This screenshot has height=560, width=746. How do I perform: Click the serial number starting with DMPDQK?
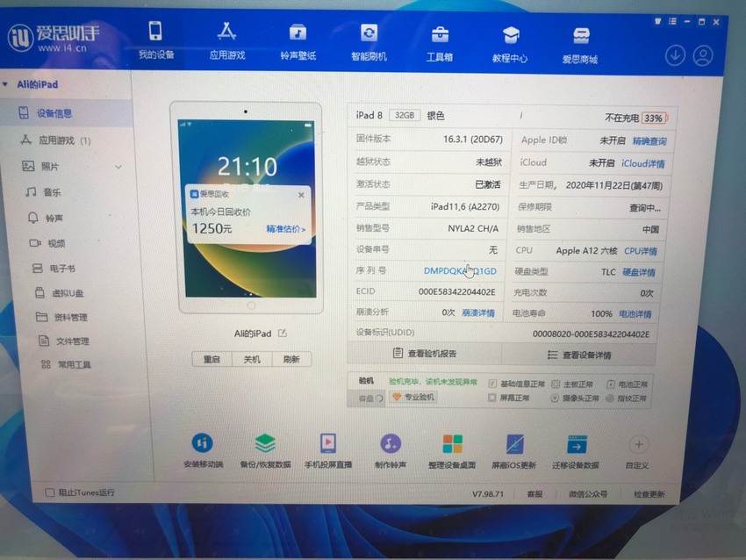click(460, 270)
